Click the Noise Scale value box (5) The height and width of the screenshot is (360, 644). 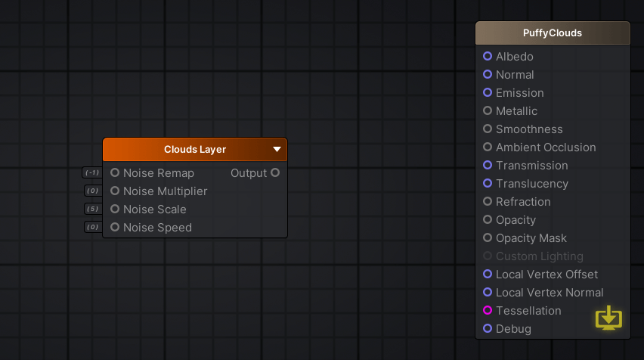point(92,209)
